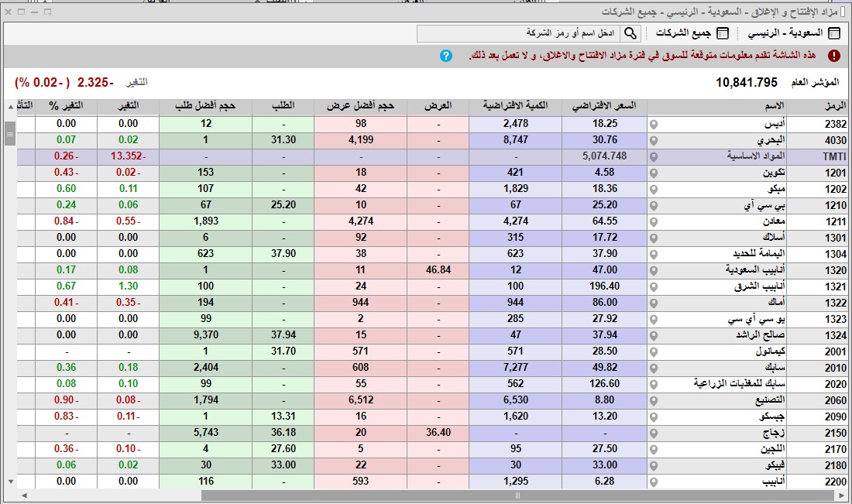852x504 pixels.
Task: Click the red warning exclamation icon
Action: pos(834,56)
